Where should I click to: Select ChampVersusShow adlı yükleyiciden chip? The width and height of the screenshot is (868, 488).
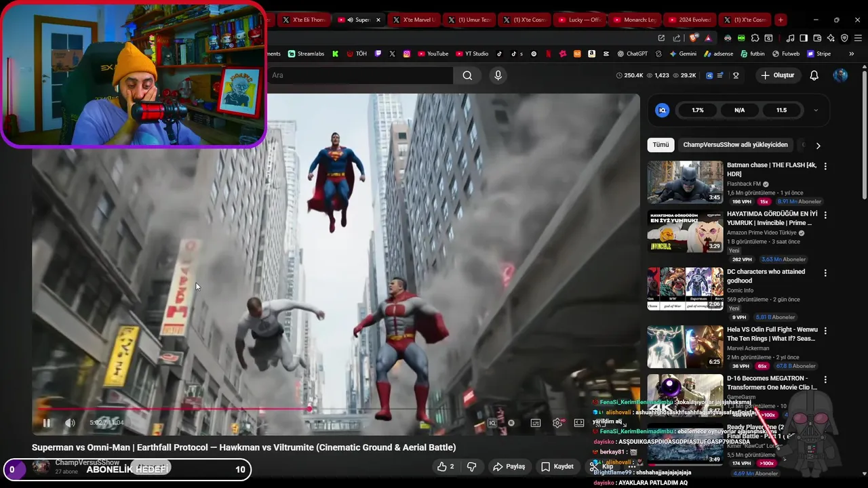[x=735, y=144]
